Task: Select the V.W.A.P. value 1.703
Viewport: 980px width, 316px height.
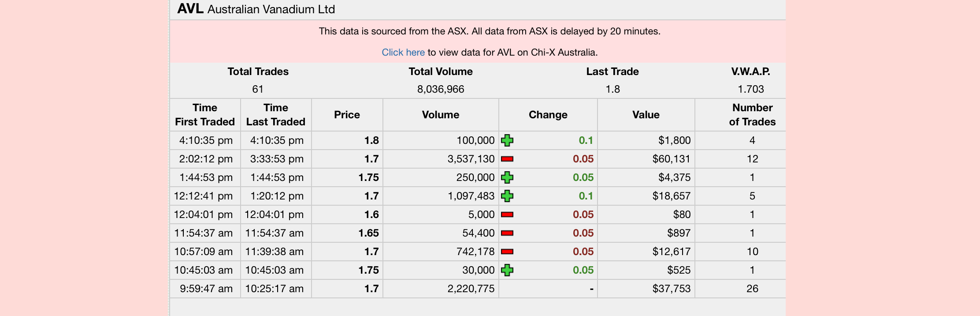Action: click(751, 89)
